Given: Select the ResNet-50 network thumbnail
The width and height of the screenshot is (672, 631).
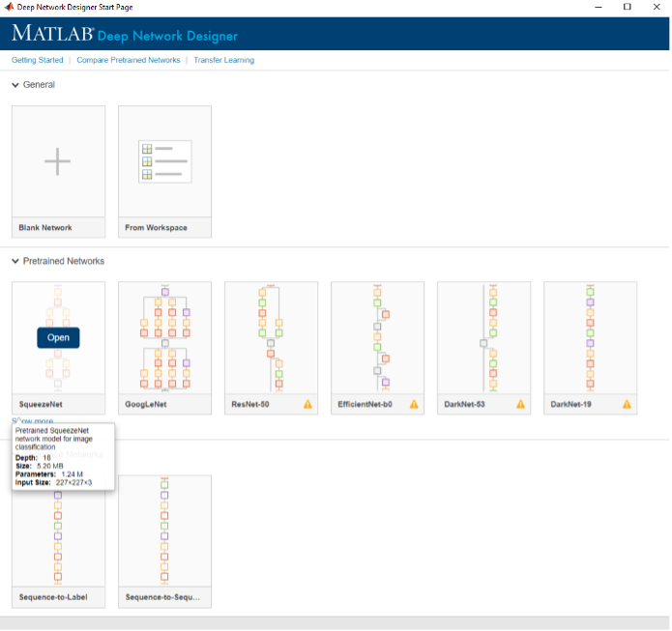Looking at the screenshot, I should click(x=272, y=338).
